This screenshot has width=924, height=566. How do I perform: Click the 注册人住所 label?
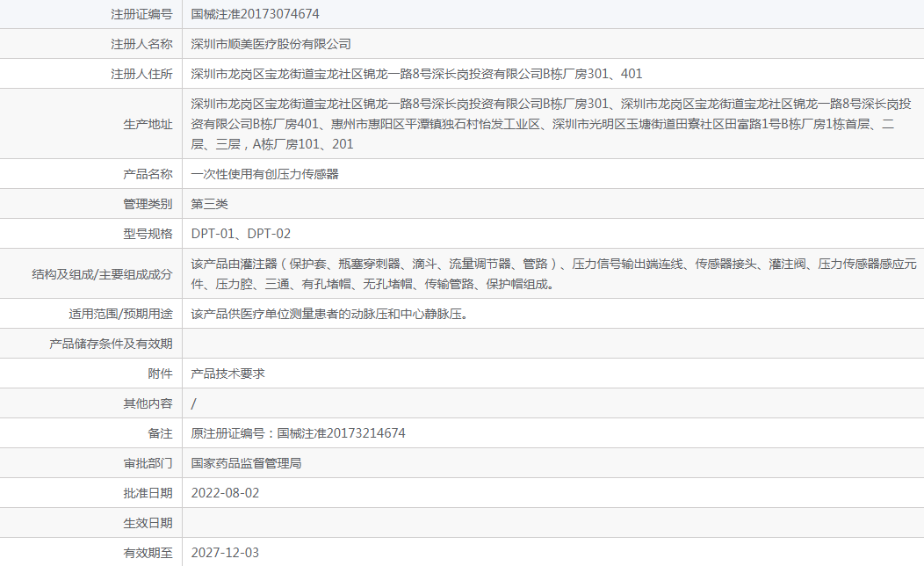(x=141, y=75)
